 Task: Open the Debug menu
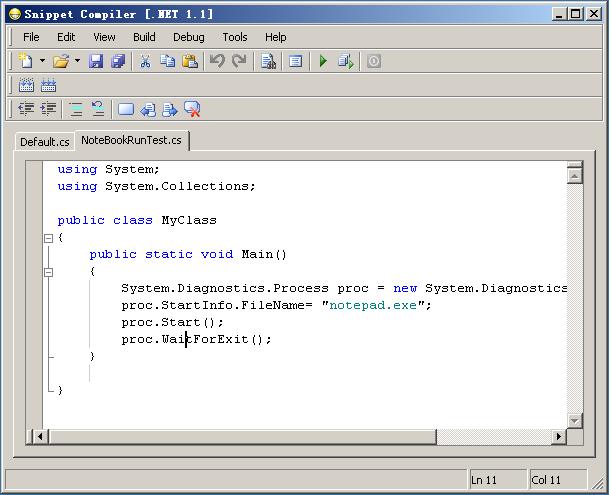pyautogui.click(x=189, y=37)
